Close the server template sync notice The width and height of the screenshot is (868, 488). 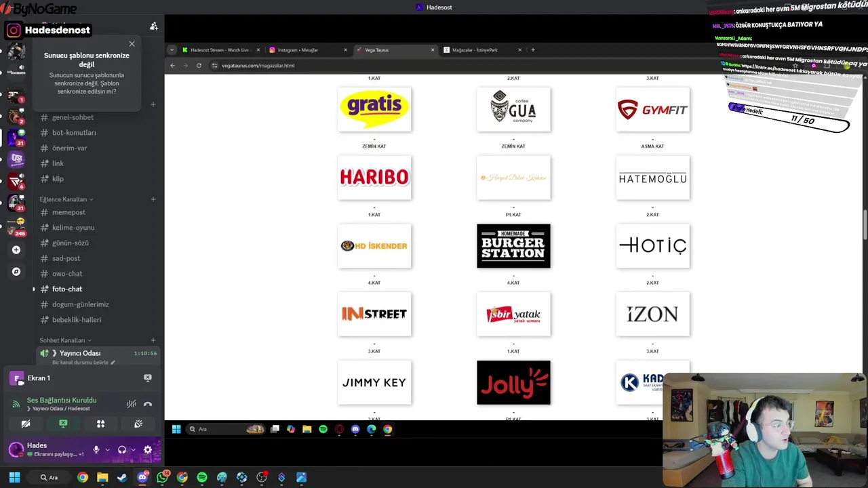pos(132,44)
